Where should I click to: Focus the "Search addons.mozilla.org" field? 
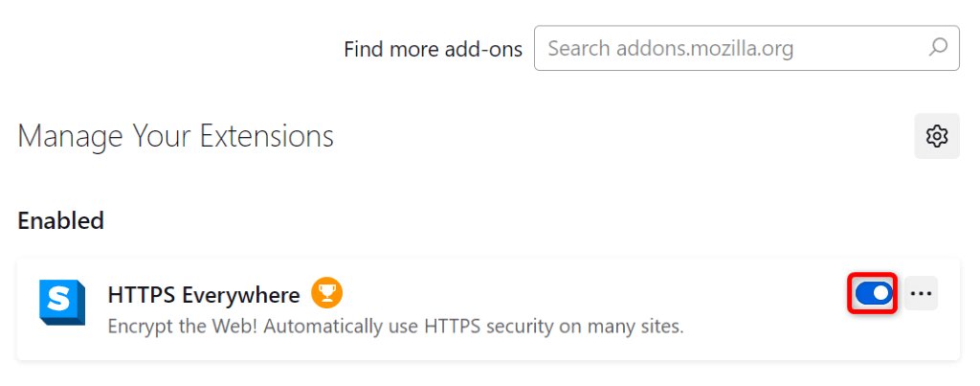[727, 46]
